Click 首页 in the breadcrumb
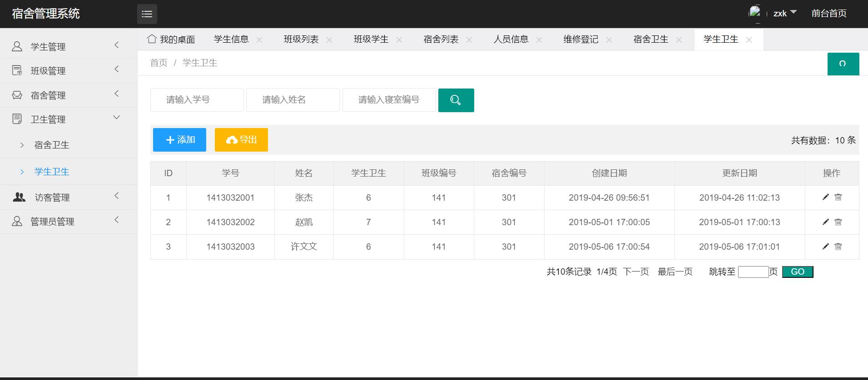The width and height of the screenshot is (868, 380). 159,63
